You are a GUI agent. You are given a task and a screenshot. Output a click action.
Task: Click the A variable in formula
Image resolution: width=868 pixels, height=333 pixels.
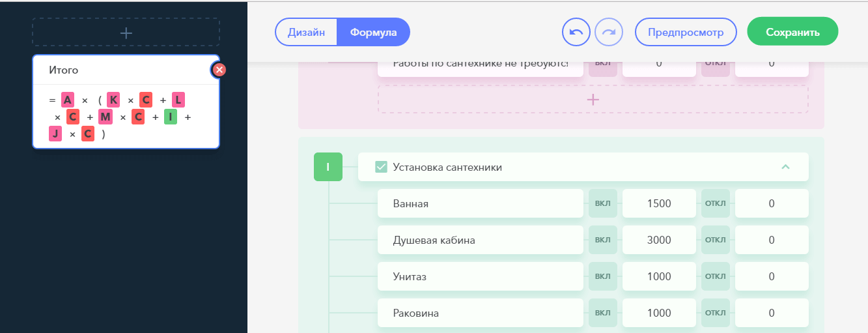click(x=68, y=100)
